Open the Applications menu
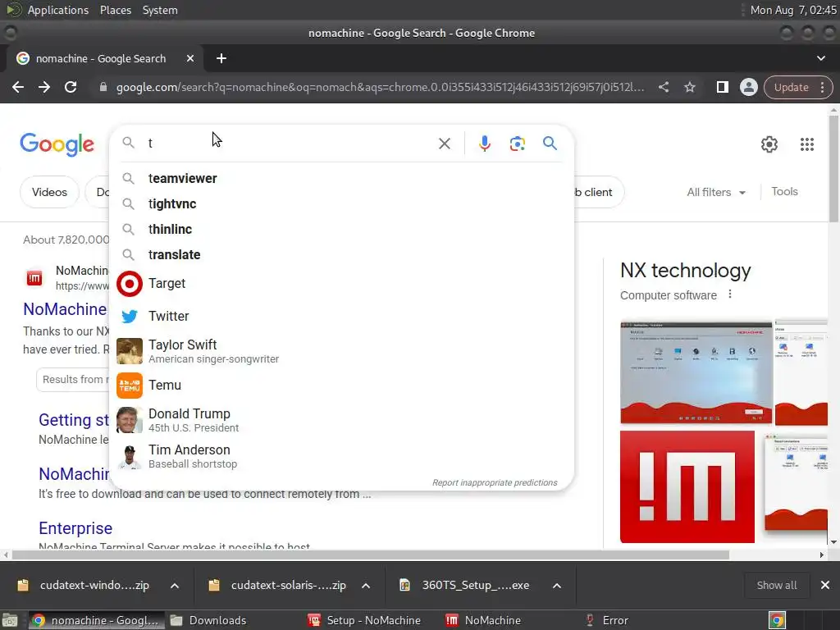Viewport: 840px width, 630px height. pyautogui.click(x=58, y=10)
